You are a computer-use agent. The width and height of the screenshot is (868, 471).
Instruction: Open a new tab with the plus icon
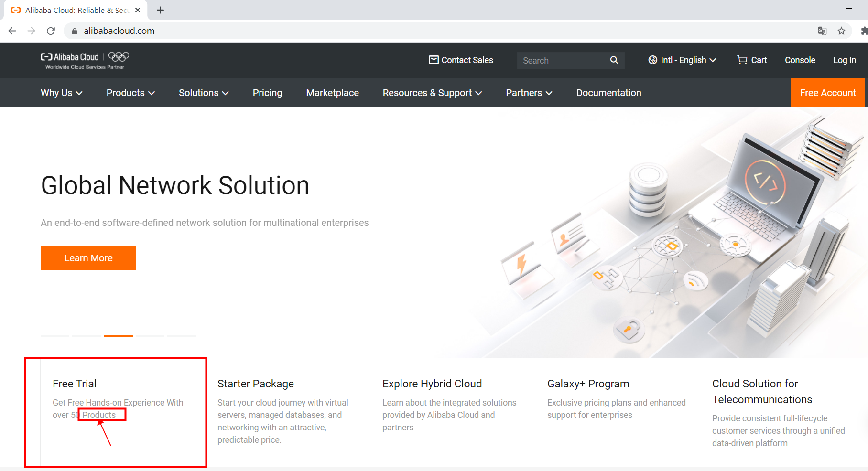pyautogui.click(x=161, y=10)
